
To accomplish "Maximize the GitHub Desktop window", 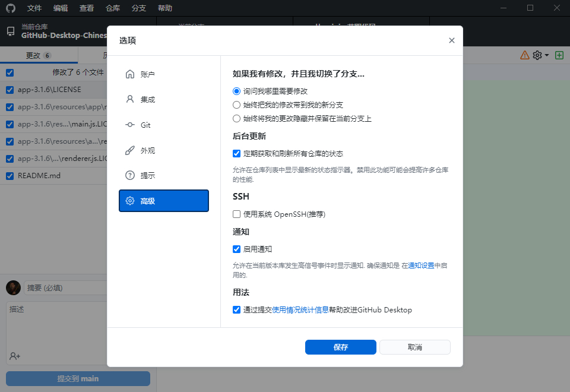I will tap(530, 8).
